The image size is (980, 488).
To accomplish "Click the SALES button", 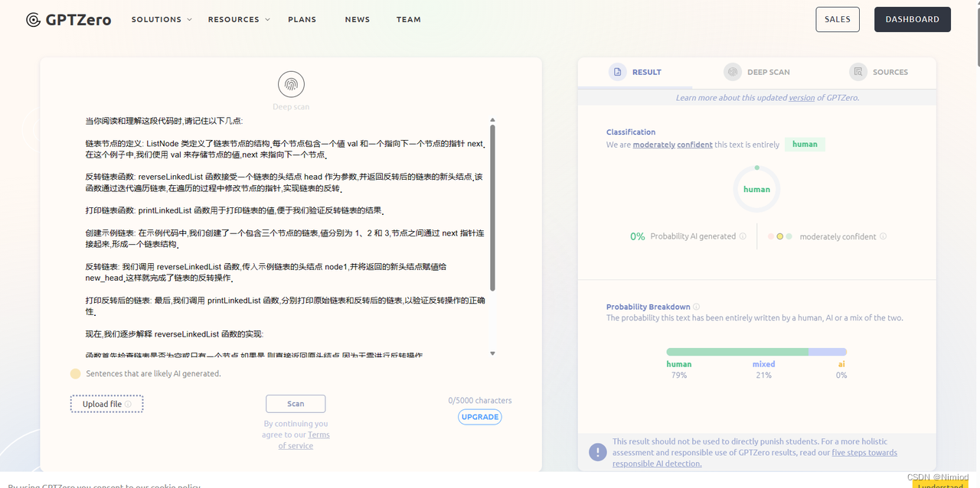I will 838,20.
